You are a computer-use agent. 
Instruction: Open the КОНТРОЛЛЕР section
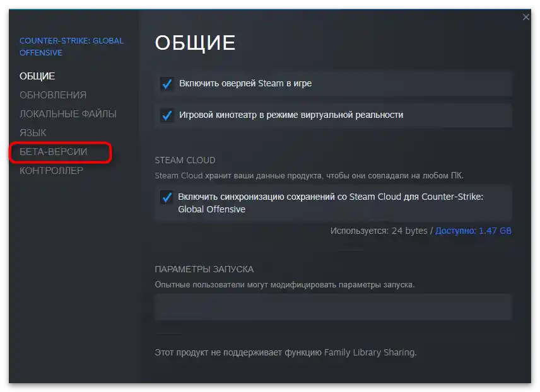pyautogui.click(x=51, y=171)
